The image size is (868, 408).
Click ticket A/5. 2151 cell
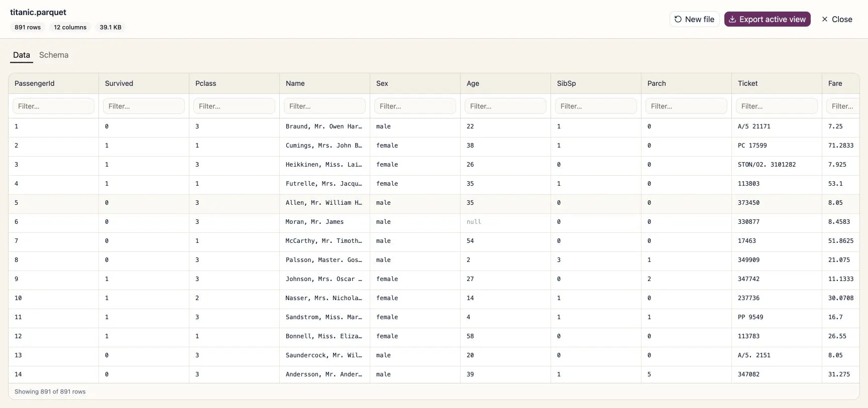click(777, 355)
